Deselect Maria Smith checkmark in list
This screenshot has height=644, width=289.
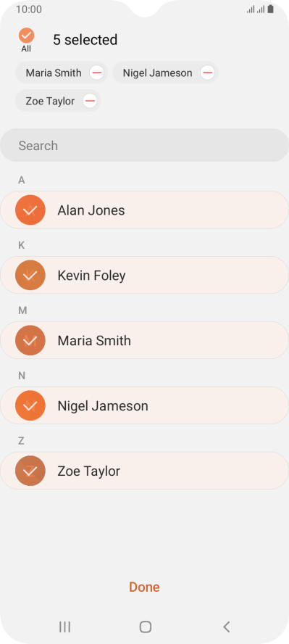[30, 340]
